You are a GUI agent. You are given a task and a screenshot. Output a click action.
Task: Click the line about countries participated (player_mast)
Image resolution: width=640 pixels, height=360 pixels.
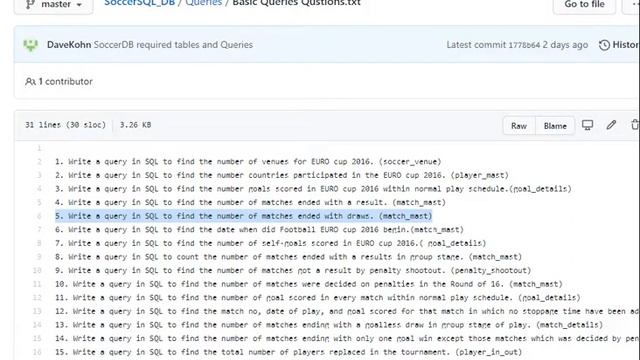click(x=282, y=175)
